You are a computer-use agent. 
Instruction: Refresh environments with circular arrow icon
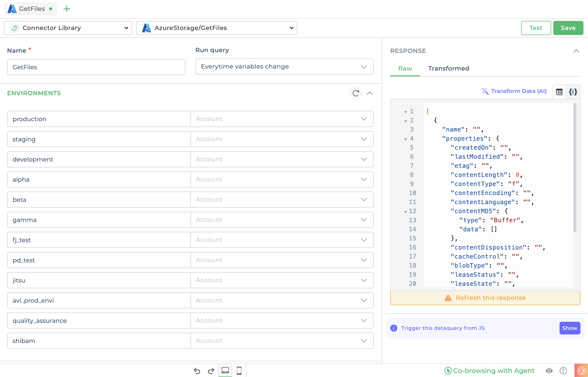pyautogui.click(x=356, y=93)
